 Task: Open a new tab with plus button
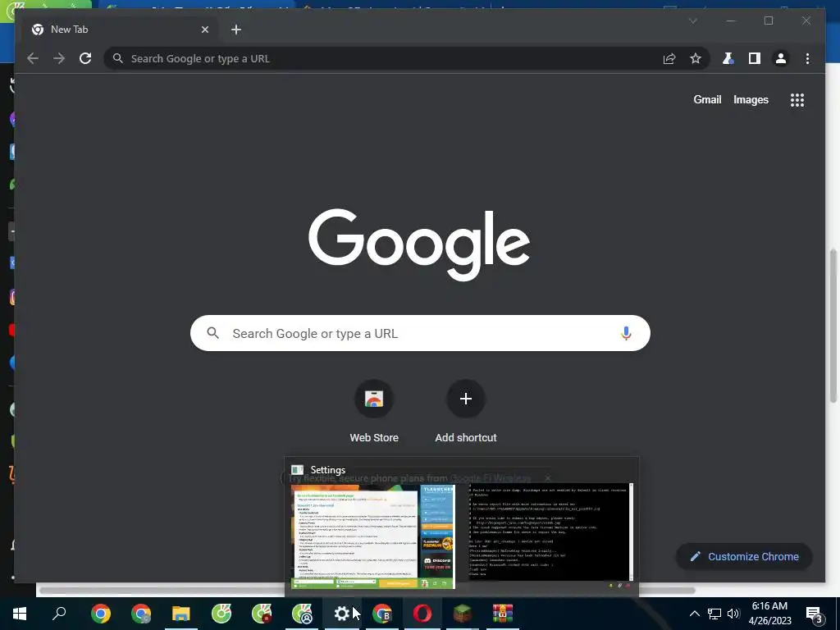click(236, 30)
